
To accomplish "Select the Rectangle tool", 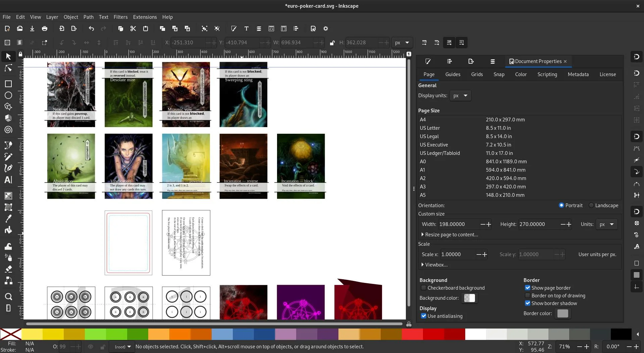I will [8, 84].
